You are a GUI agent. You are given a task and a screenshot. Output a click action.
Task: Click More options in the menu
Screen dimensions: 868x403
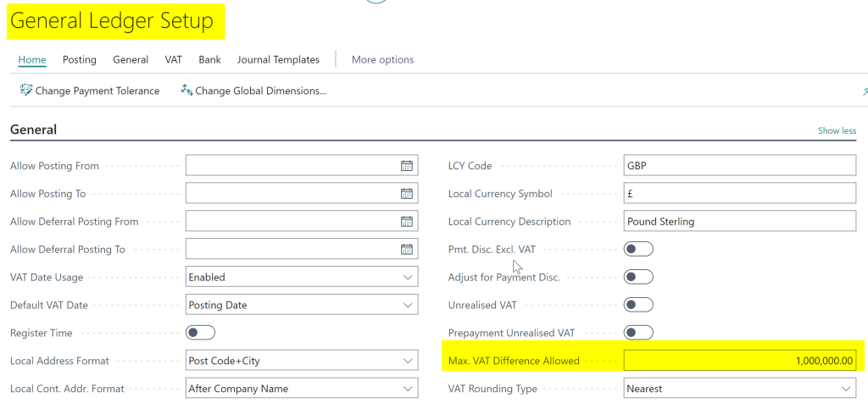pos(382,60)
